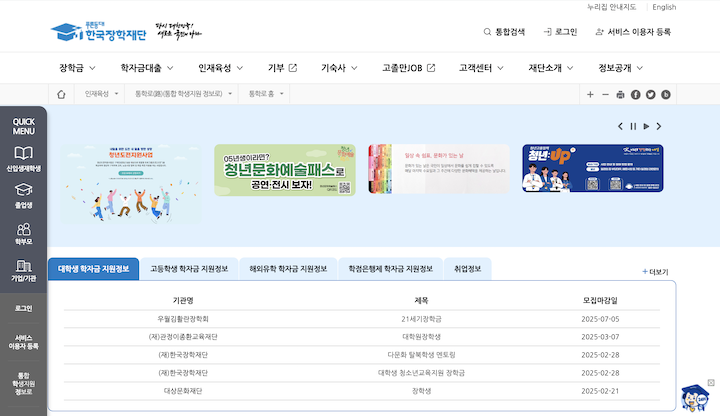Viewport: 720px width, 416px height.
Task: Click the print page icon
Action: point(620,95)
